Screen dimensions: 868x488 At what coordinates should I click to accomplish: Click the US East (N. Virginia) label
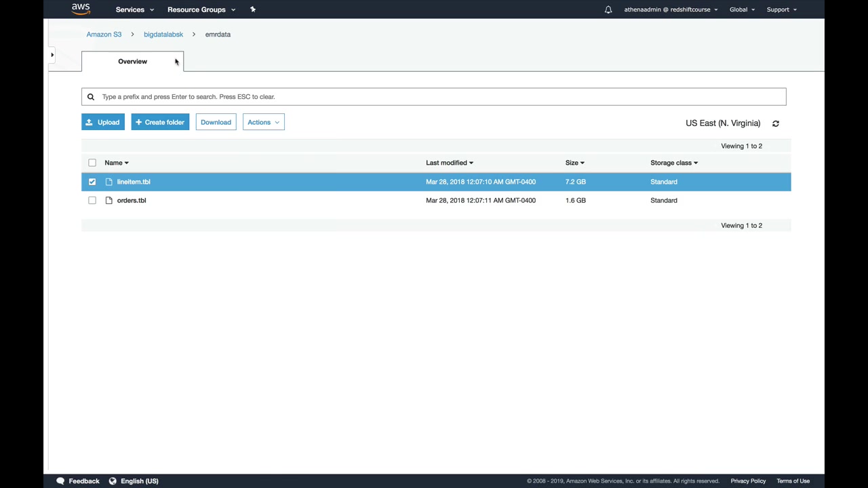click(723, 123)
